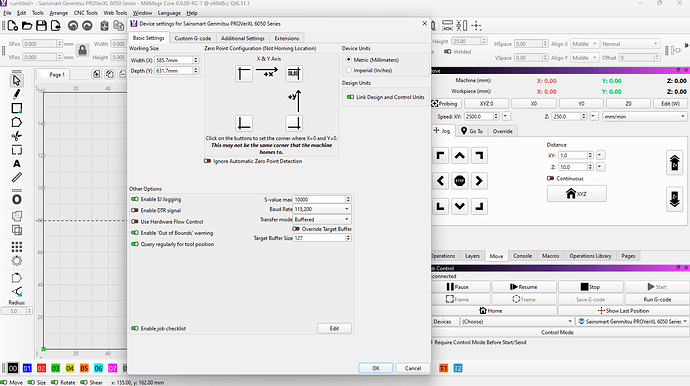Set zero point to bottom-right corner
Screen dimensions: 690x386
294,123
